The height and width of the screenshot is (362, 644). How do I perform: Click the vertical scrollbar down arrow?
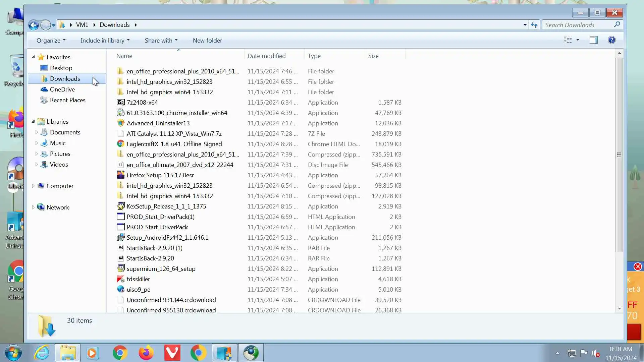click(x=619, y=308)
